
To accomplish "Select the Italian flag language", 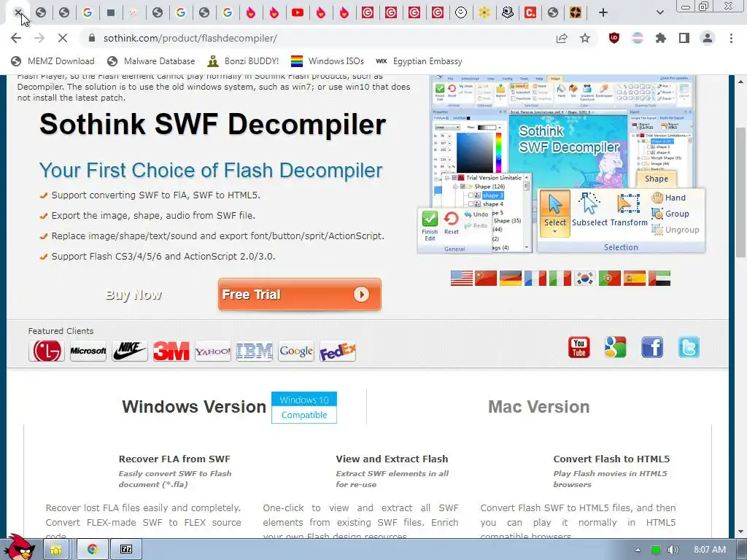I will (560, 278).
